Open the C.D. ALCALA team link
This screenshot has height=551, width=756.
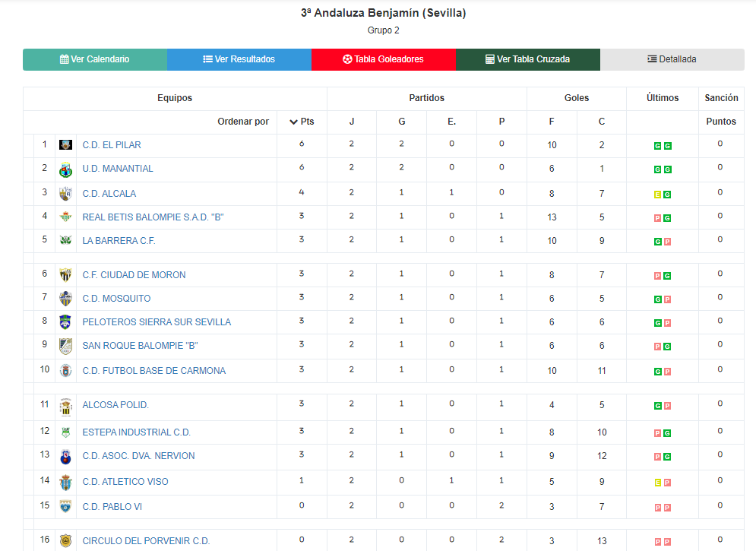click(109, 194)
